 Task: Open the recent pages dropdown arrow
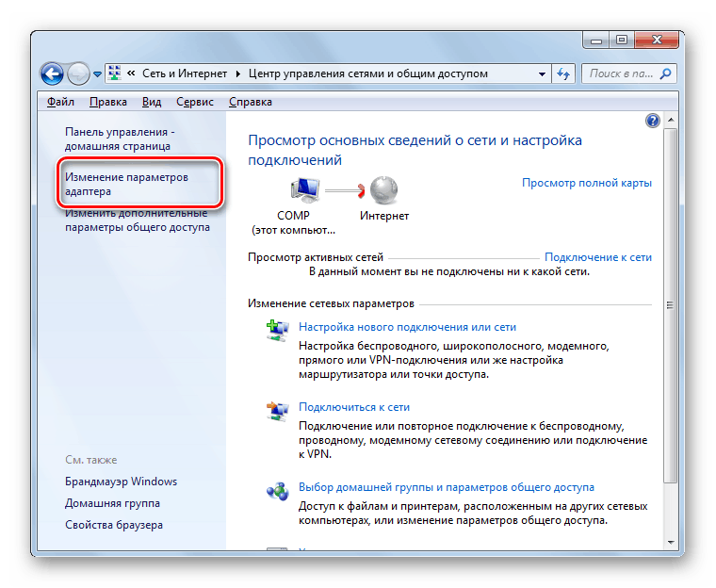97,74
